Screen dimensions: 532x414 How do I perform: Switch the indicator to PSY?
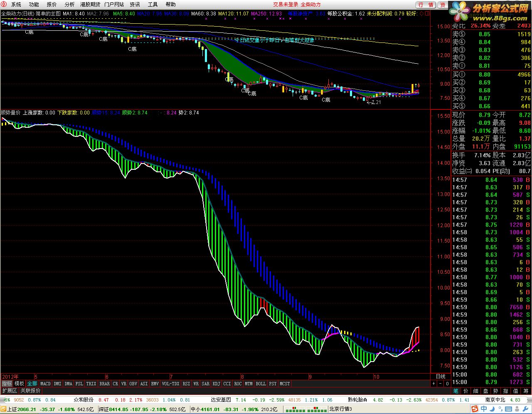[273, 384]
